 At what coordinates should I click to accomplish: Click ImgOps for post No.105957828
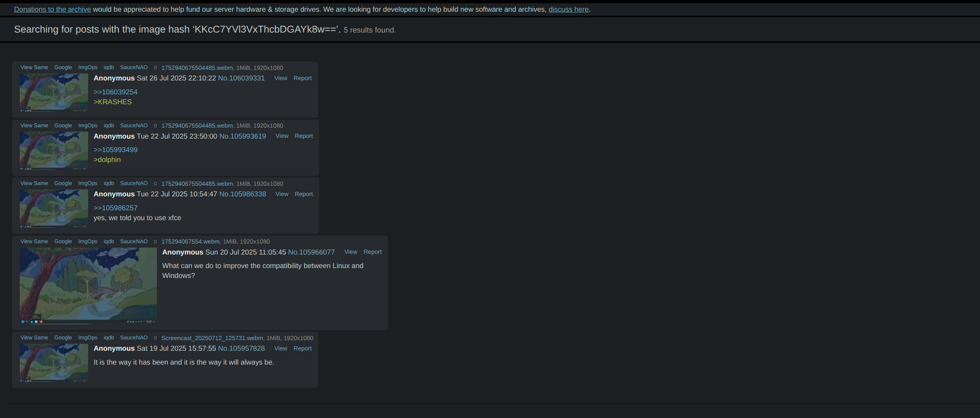pyautogui.click(x=88, y=338)
